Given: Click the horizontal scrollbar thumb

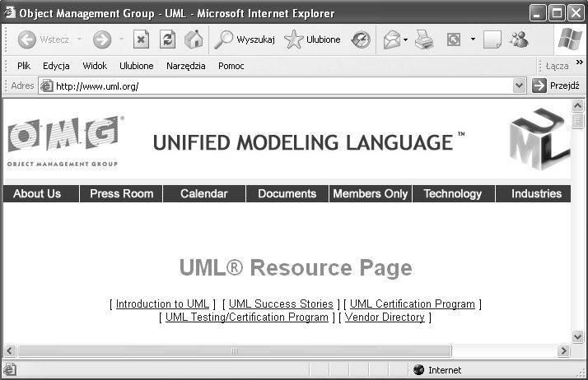Looking at the screenshot, I should [235, 350].
